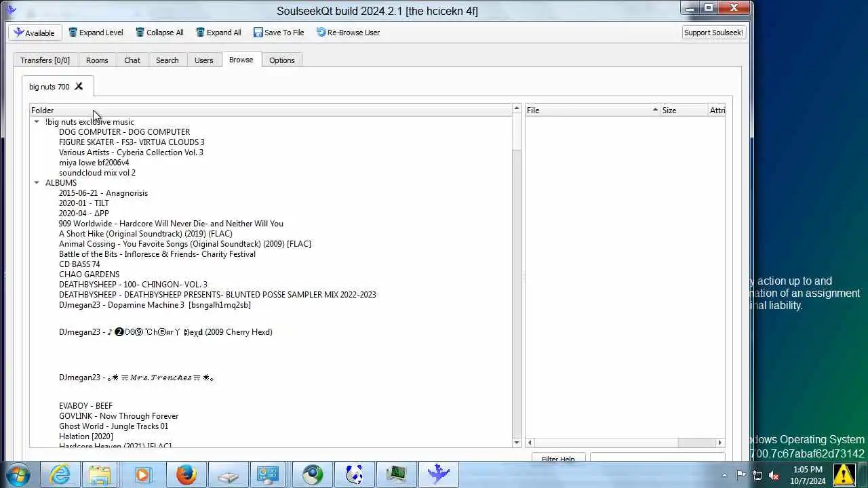Viewport: 868px width, 488px height.
Task: Select the CD BASS 74 folder
Action: (x=79, y=264)
